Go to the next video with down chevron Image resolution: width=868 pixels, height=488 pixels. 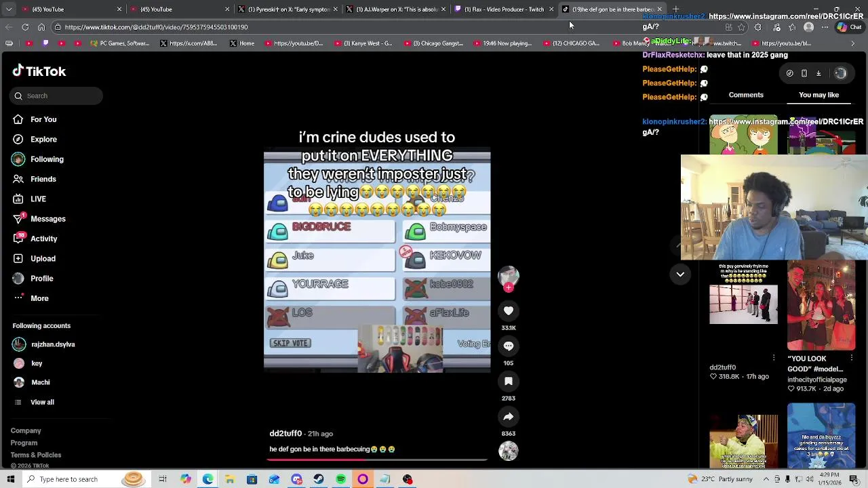coord(680,274)
